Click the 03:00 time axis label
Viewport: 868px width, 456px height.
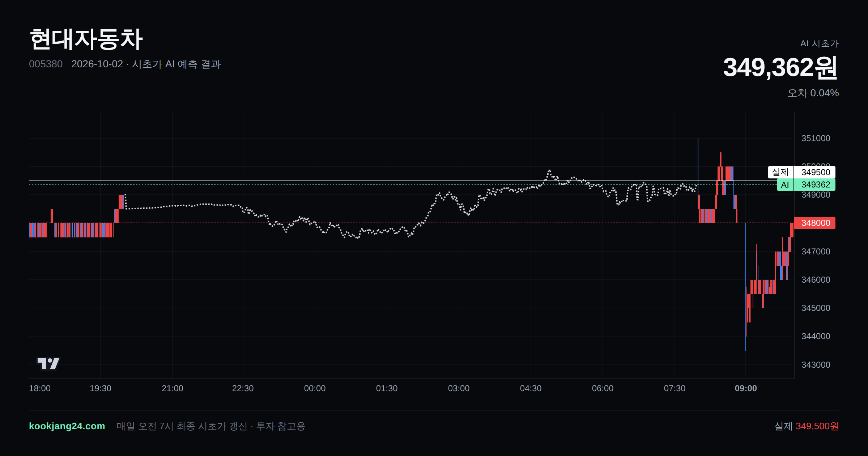point(459,388)
